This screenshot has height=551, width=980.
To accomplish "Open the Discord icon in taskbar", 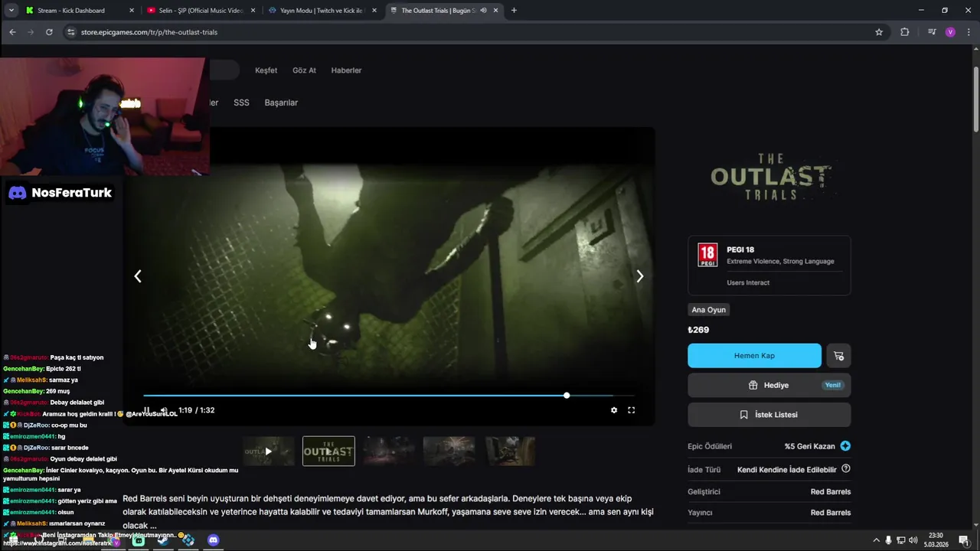I will (213, 540).
